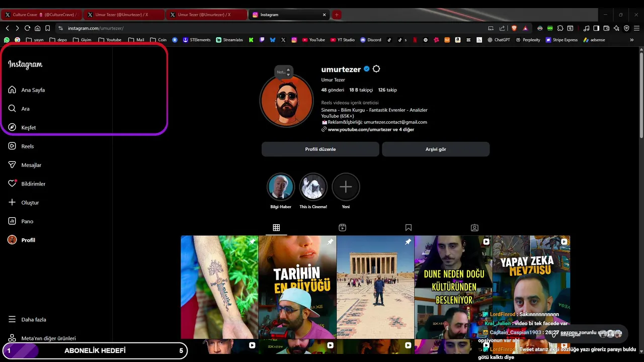Open Brave Shields lion icon
This screenshot has height=362, width=644.
pyautogui.click(x=514, y=28)
